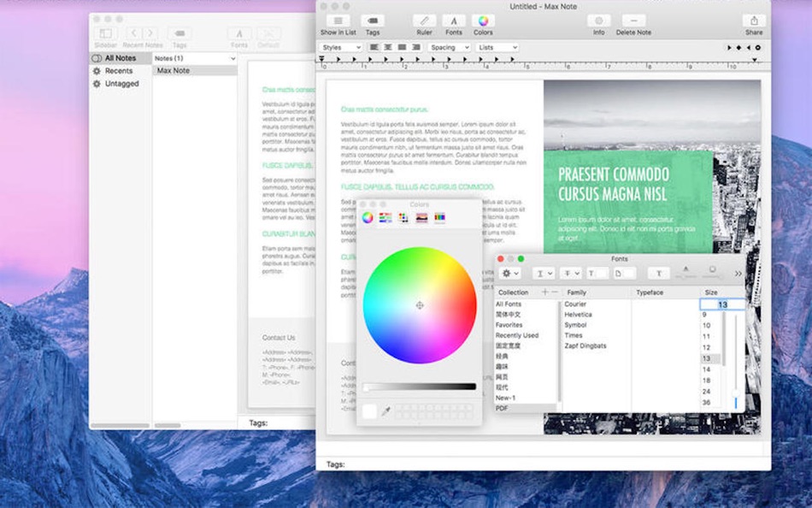Open the Notes (1) dropdown in background window
The image size is (812, 508).
pyautogui.click(x=195, y=58)
